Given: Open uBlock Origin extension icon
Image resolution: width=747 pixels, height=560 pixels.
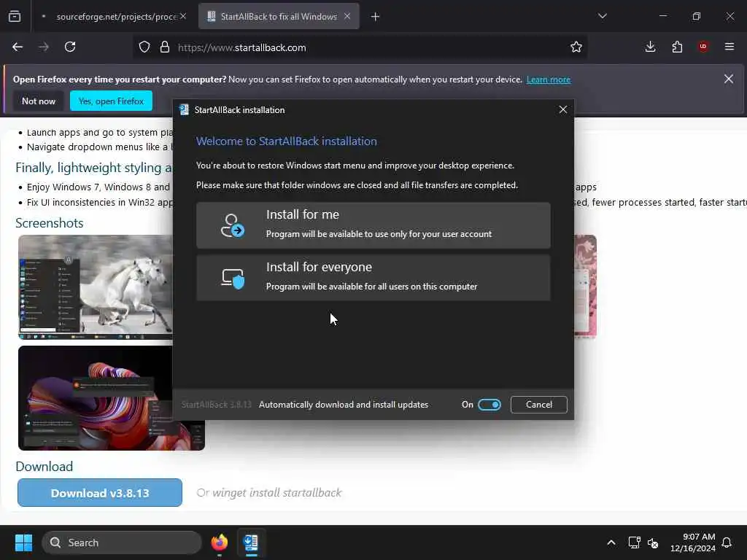Looking at the screenshot, I should (x=703, y=47).
